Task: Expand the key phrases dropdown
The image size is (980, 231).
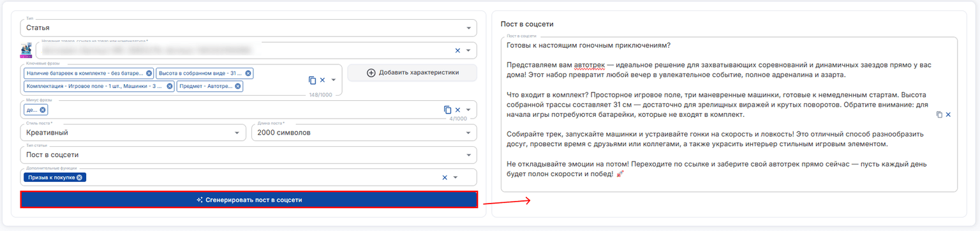Action: point(333,80)
